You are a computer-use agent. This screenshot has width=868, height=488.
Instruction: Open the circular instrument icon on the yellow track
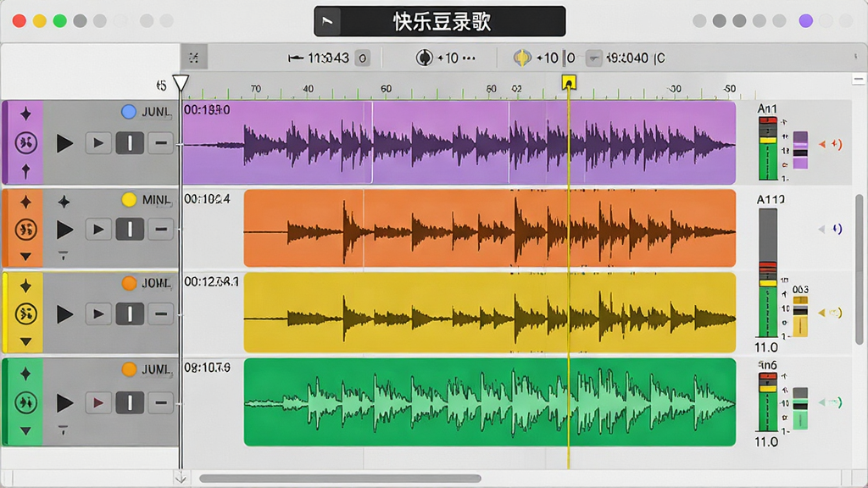[x=25, y=313]
